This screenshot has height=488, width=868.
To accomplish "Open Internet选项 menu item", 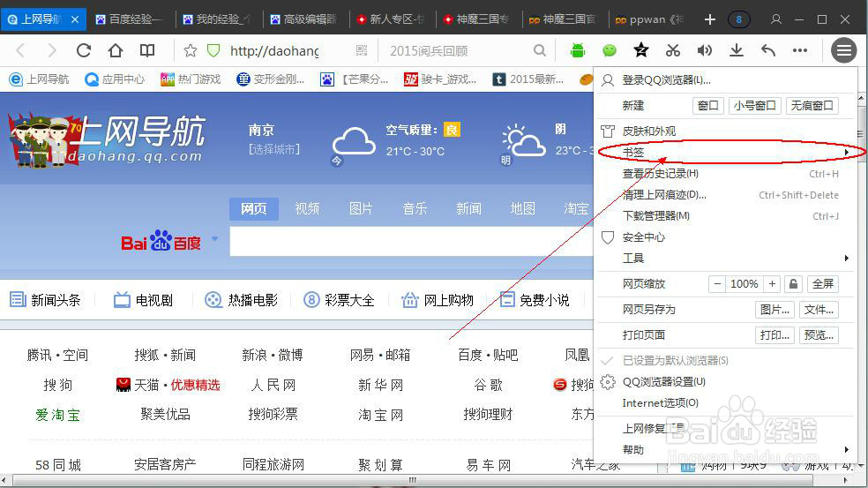I will coord(661,402).
